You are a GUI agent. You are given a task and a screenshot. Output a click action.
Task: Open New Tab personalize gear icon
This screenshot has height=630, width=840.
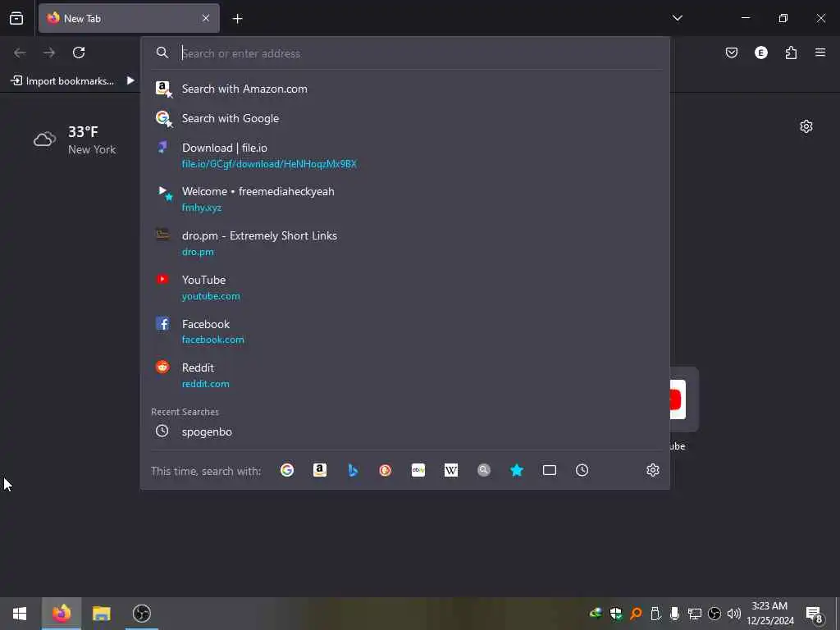tap(806, 126)
